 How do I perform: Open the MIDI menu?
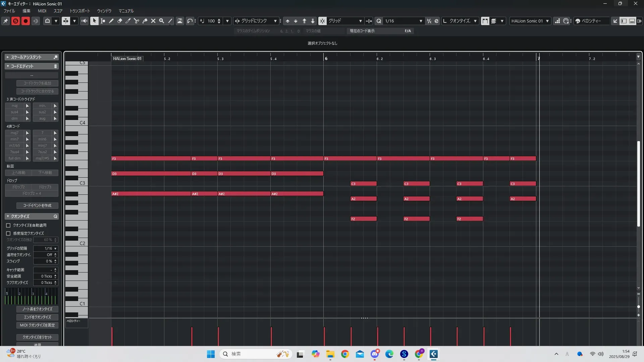42,11
